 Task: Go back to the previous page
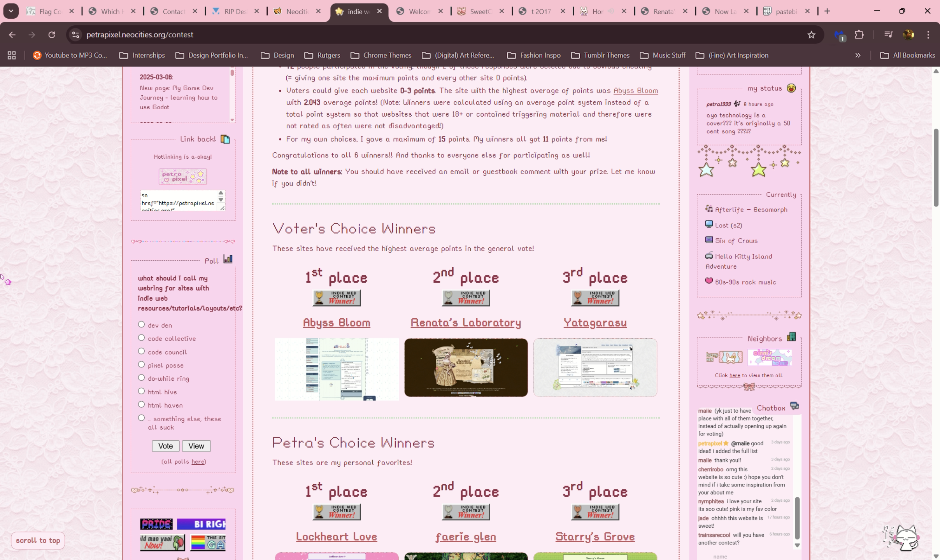(x=12, y=35)
